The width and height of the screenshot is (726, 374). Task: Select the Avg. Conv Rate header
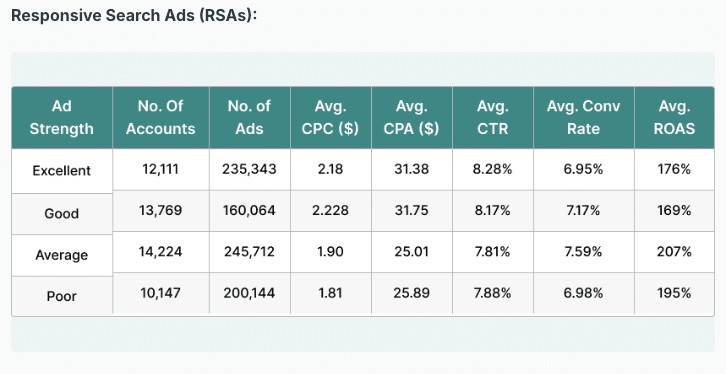coord(584,118)
